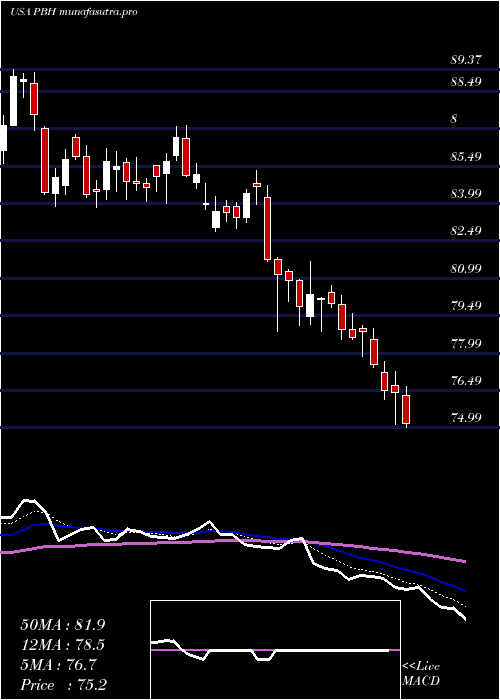Select the 80.99 price label
The width and height of the screenshot is (500, 700).
tap(466, 269)
